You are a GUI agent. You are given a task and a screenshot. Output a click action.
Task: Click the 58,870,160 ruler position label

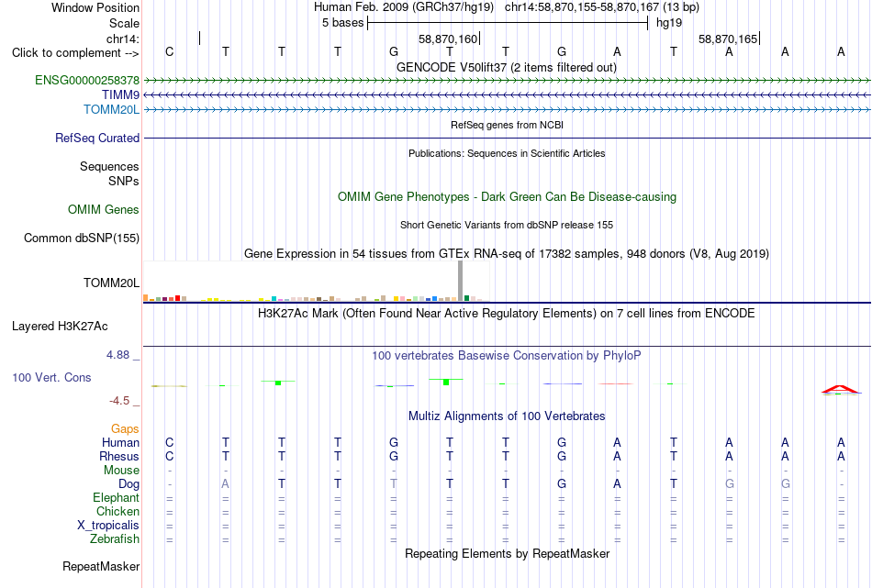(x=448, y=39)
